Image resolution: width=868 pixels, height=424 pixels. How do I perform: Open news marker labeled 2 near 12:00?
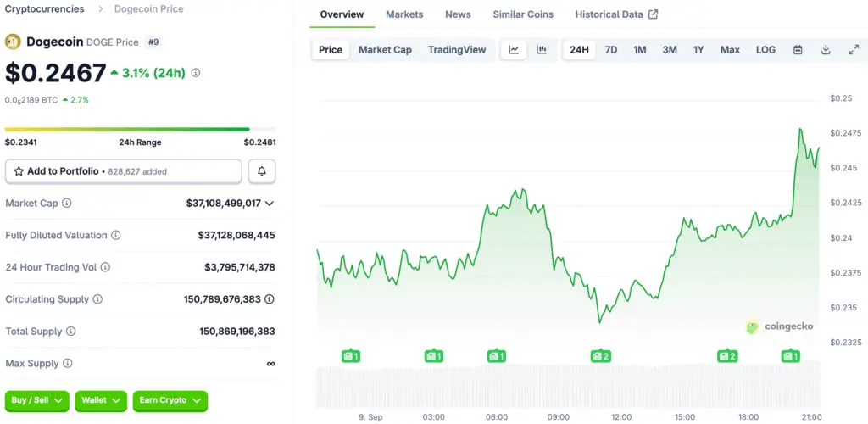(x=601, y=356)
